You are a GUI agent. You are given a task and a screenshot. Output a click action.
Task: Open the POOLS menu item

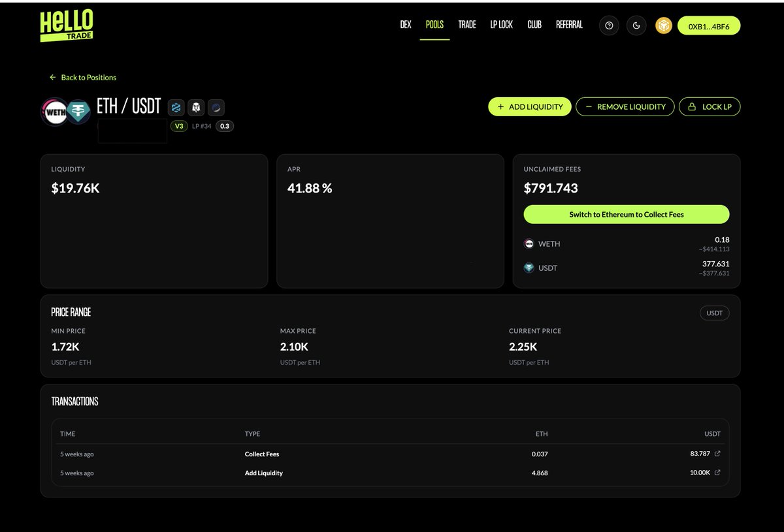click(x=434, y=25)
